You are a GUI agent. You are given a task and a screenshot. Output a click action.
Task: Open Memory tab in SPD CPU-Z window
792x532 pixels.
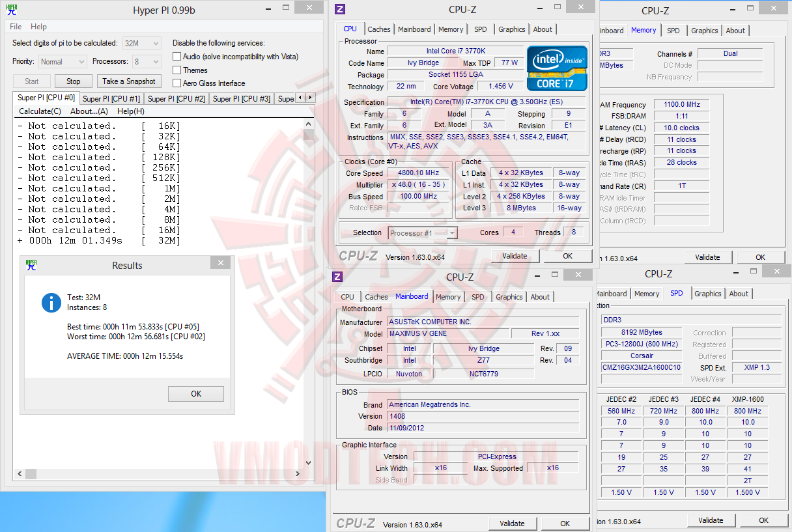click(x=647, y=294)
